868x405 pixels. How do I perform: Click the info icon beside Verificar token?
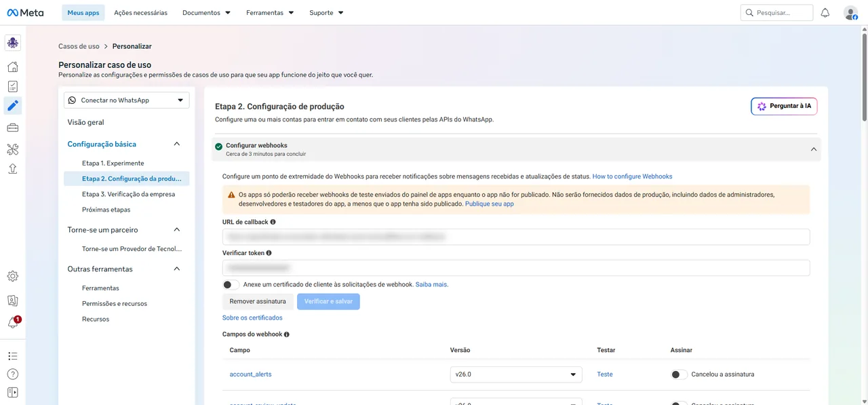269,253
